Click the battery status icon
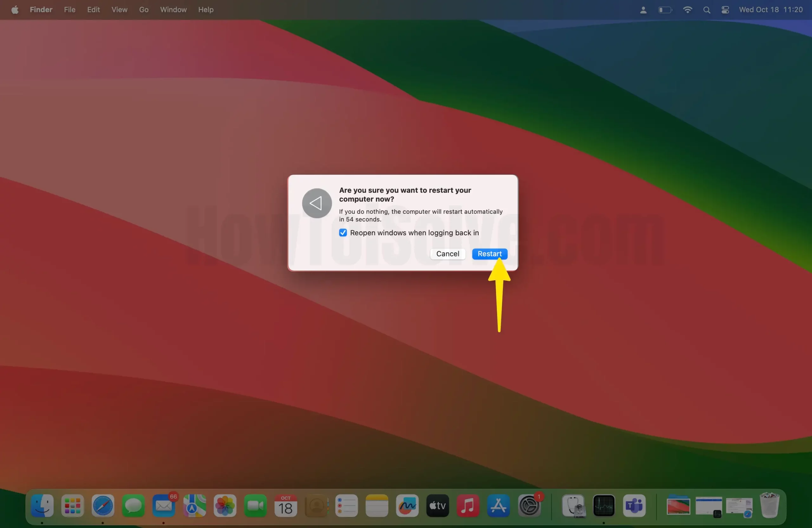 (x=665, y=10)
